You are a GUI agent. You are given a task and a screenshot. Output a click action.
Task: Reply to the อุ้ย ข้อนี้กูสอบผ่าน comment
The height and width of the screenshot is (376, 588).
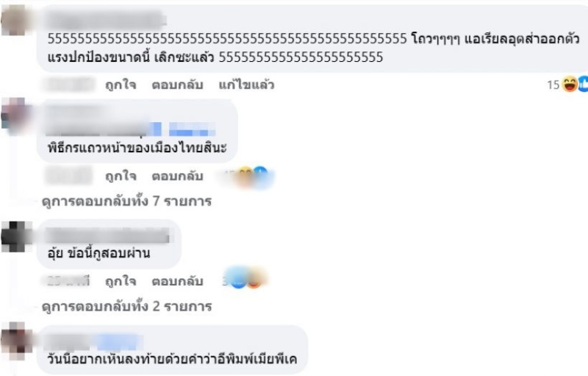[177, 281]
